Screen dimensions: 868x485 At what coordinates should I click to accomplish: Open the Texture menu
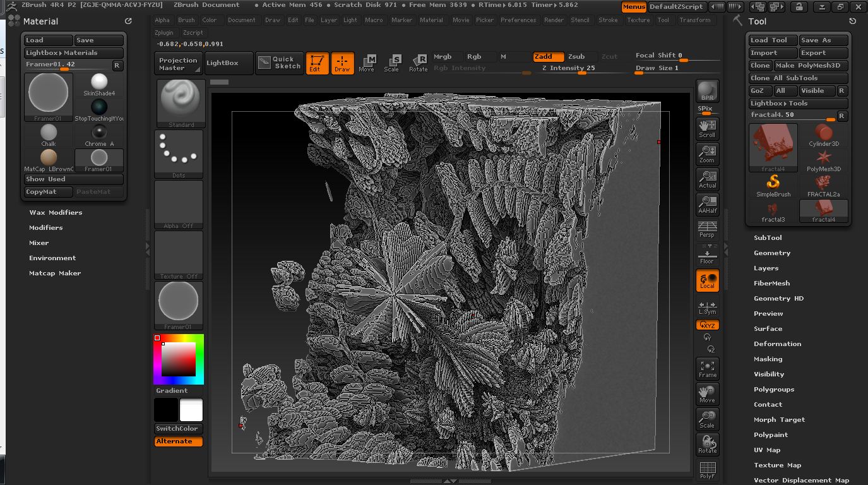638,20
